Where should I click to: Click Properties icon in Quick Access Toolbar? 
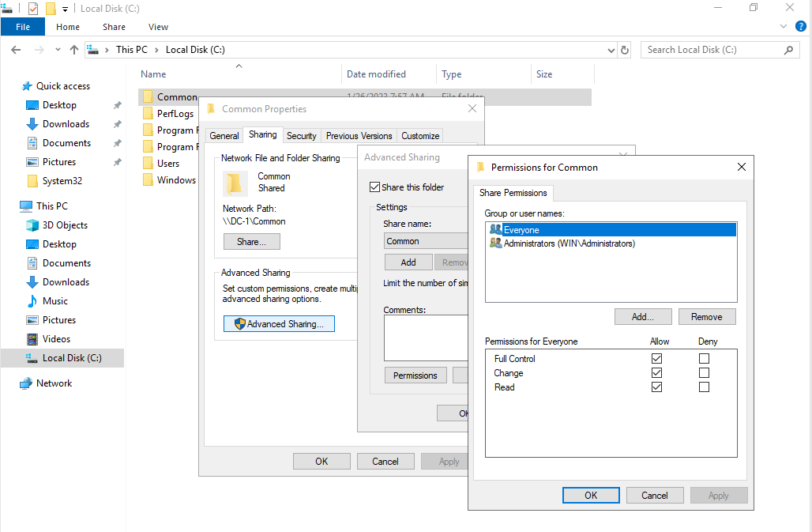click(33, 8)
